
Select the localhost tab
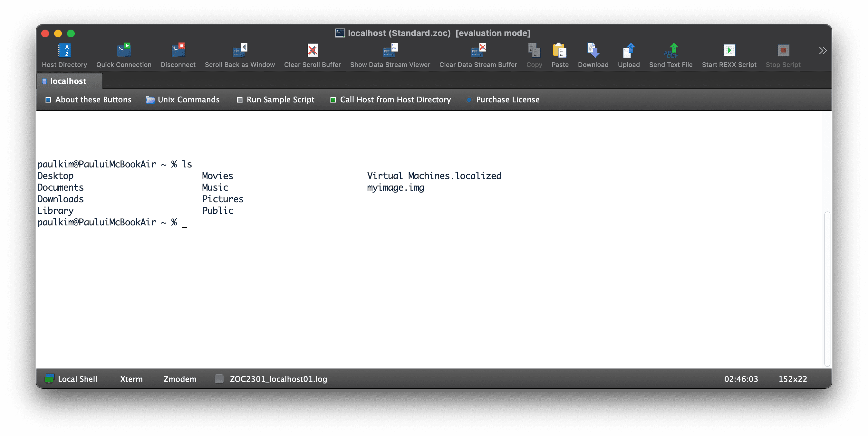(67, 80)
